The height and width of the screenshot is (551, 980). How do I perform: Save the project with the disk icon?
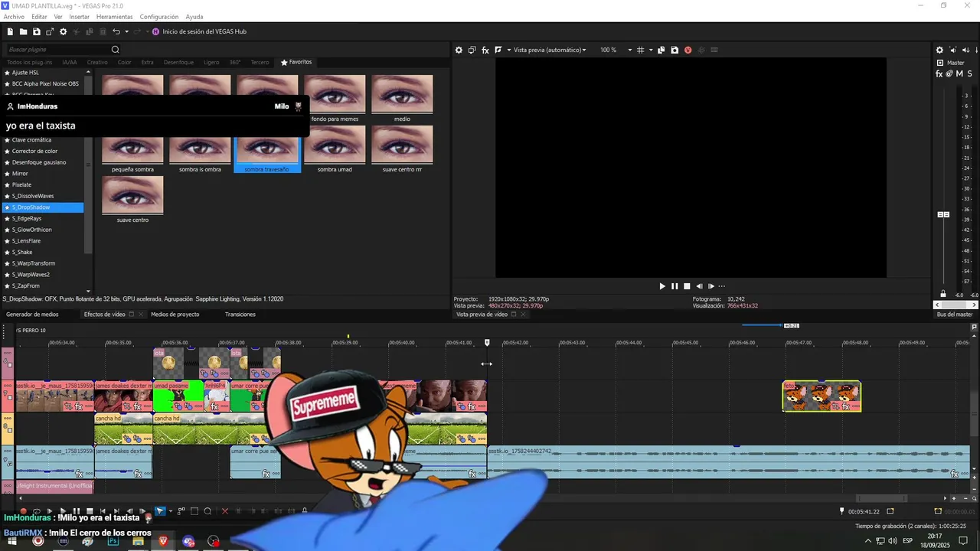36,31
